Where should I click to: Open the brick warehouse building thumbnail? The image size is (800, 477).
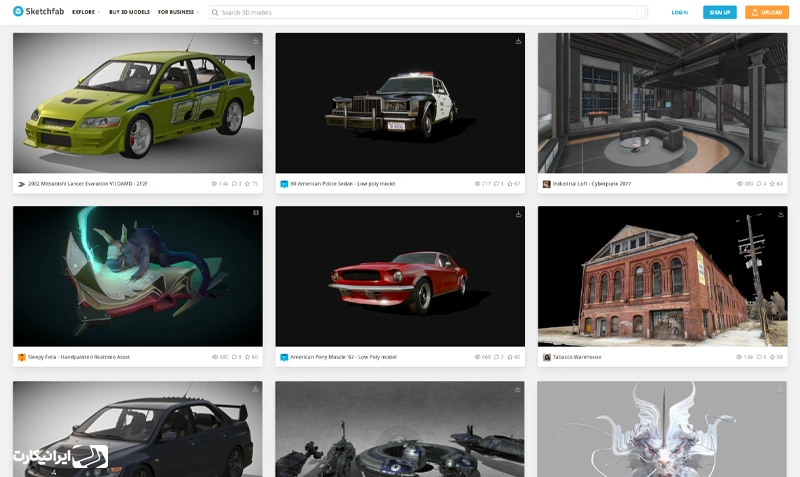point(663,277)
